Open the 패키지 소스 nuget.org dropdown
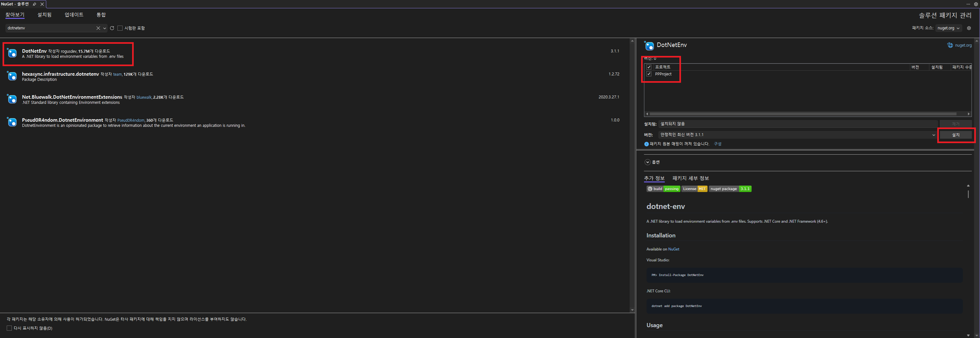Viewport: 980px width, 338px height. click(948, 28)
